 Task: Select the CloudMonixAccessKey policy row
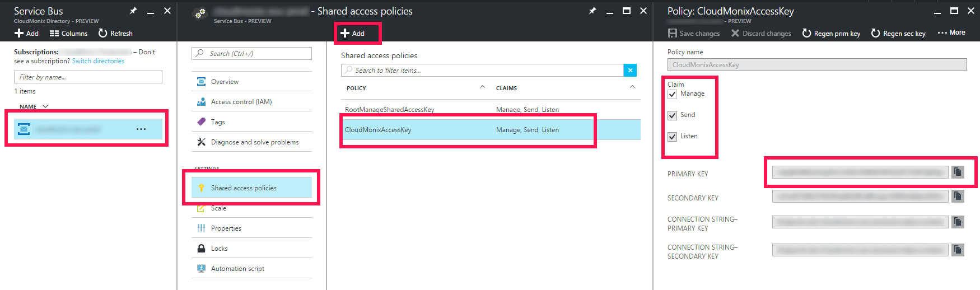[x=491, y=130]
